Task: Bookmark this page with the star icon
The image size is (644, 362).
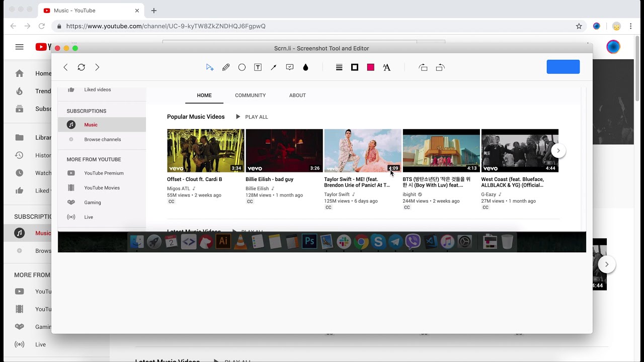Action: click(x=579, y=26)
